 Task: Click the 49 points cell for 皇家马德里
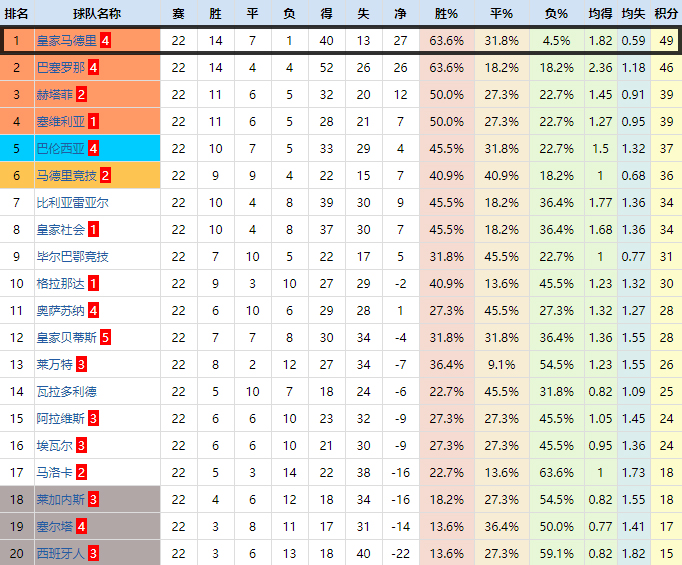pyautogui.click(x=666, y=40)
